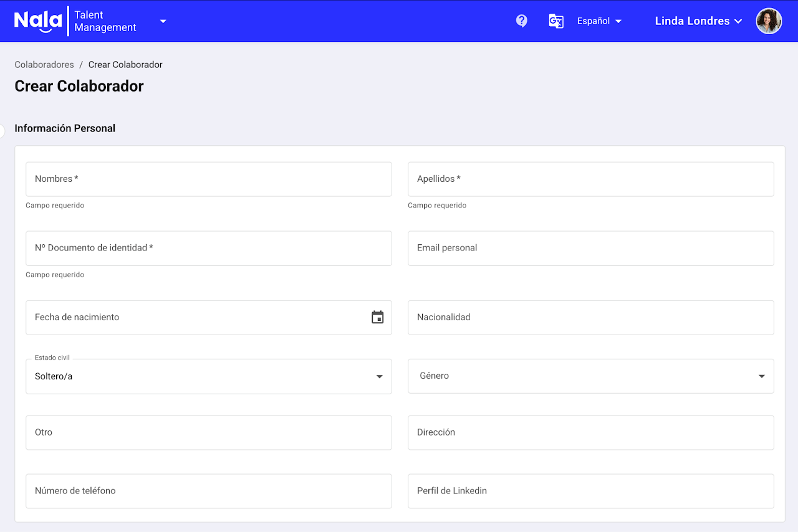798x532 pixels.
Task: Click the Crear Colaborador breadcrumb
Action: click(x=125, y=65)
